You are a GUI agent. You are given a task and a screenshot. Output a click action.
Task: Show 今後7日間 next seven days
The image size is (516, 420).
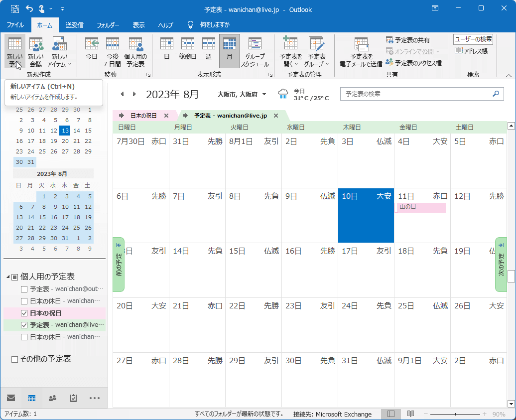point(112,51)
